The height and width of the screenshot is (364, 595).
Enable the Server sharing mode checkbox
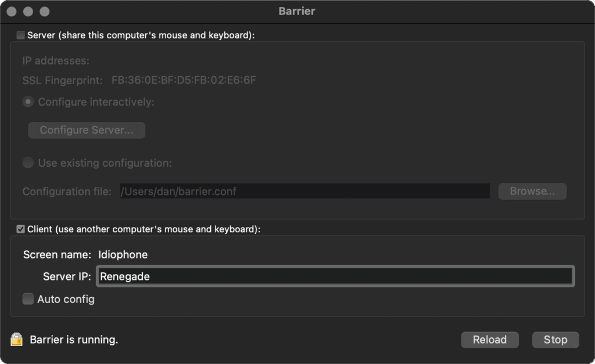20,35
